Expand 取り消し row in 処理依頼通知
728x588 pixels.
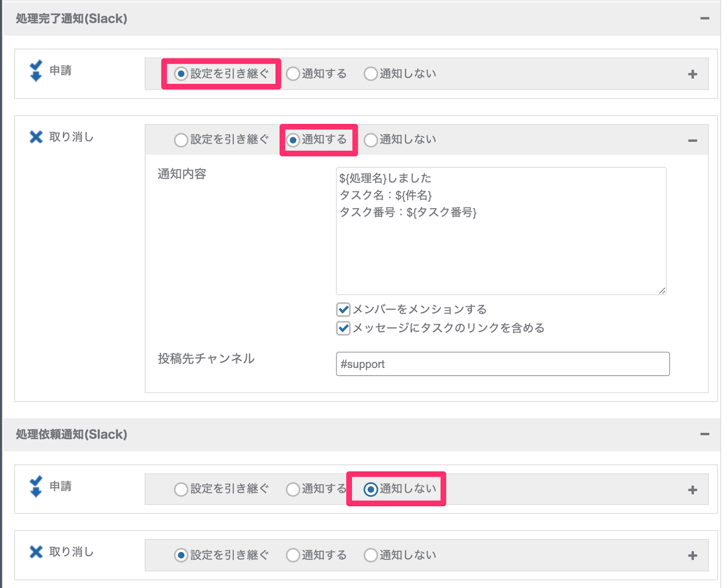[x=693, y=556]
